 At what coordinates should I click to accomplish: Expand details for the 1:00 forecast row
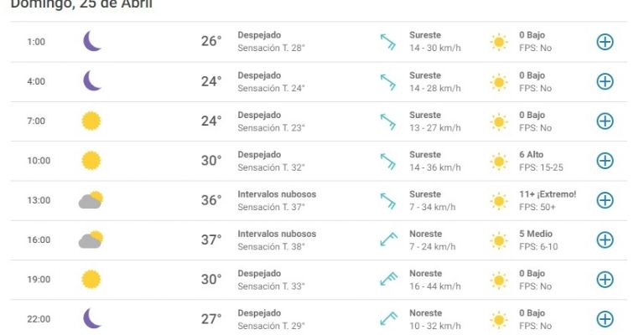point(605,42)
